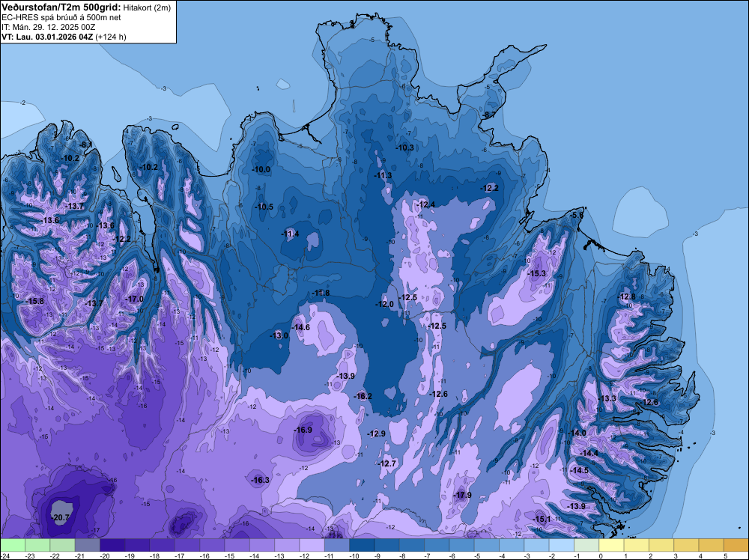This screenshot has height=560, width=749.
Task: Click the -17.0 temperature label
Action: [x=134, y=299]
